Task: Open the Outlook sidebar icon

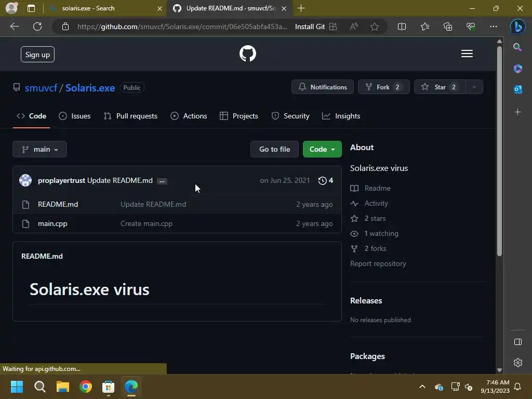Action: coord(518,89)
